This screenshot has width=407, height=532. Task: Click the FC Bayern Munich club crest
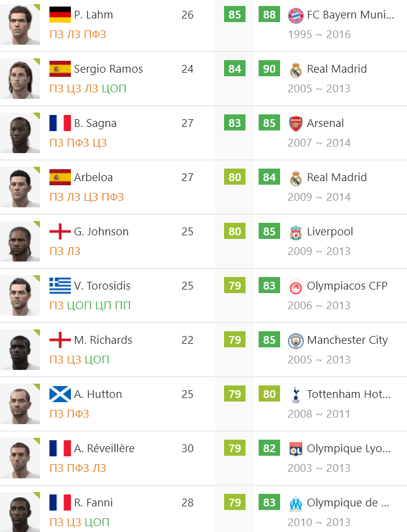(296, 15)
